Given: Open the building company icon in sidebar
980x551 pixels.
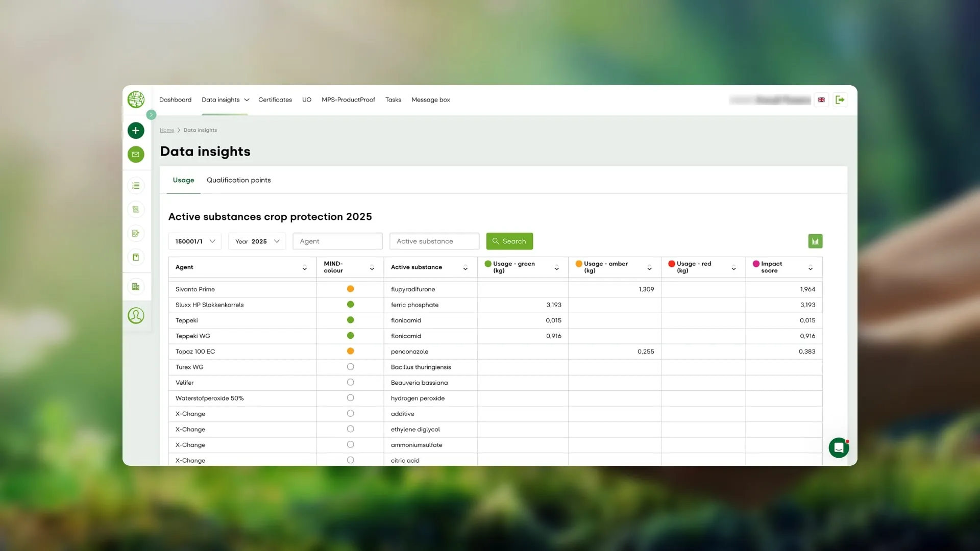Looking at the screenshot, I should point(136,287).
